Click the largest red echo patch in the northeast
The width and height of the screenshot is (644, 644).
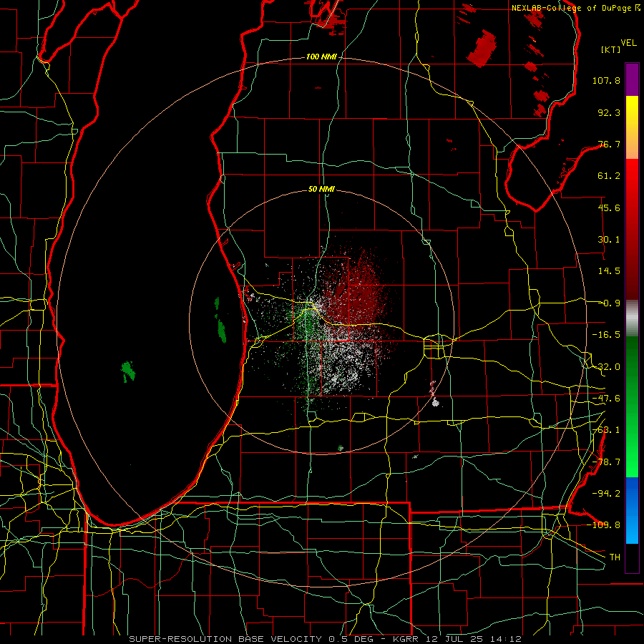482,49
